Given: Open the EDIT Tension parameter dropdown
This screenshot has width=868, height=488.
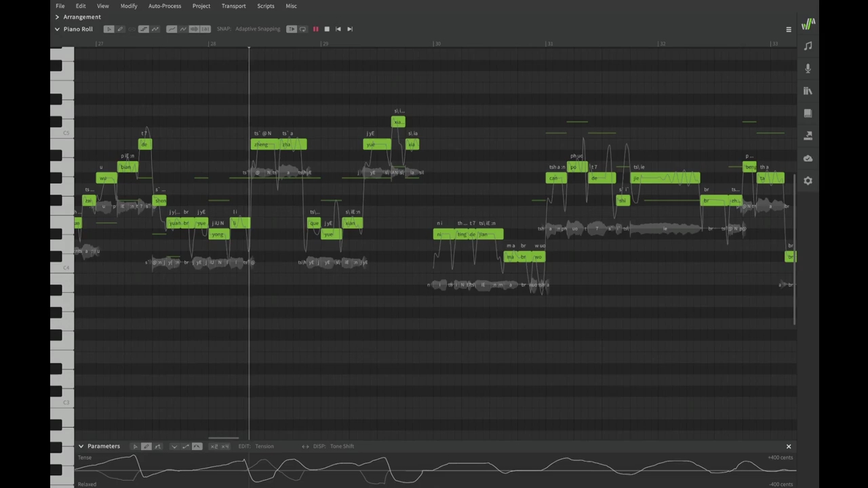Looking at the screenshot, I should [264, 446].
